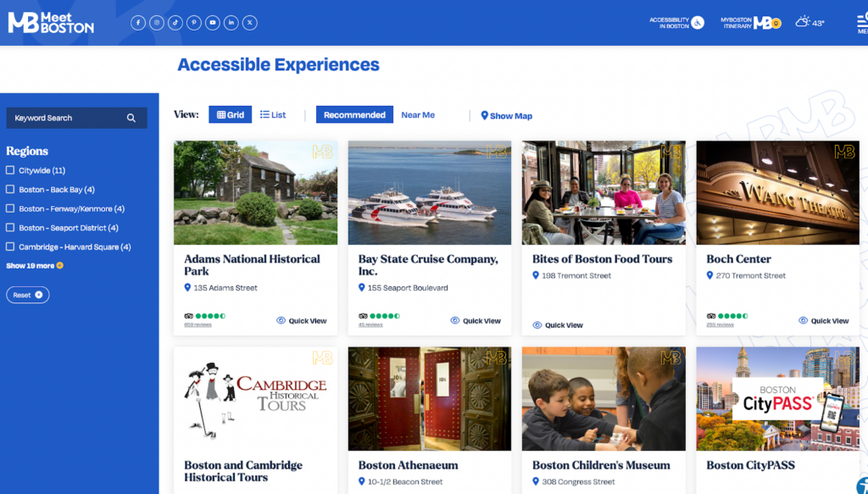Image resolution: width=868 pixels, height=494 pixels.
Task: Click the Keyword Search input field
Action: coord(76,118)
